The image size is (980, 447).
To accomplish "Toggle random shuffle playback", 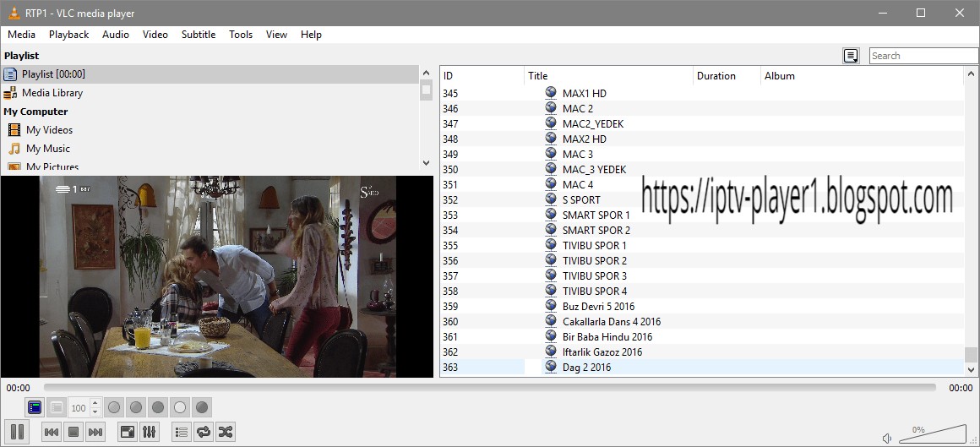I will pyautogui.click(x=226, y=432).
